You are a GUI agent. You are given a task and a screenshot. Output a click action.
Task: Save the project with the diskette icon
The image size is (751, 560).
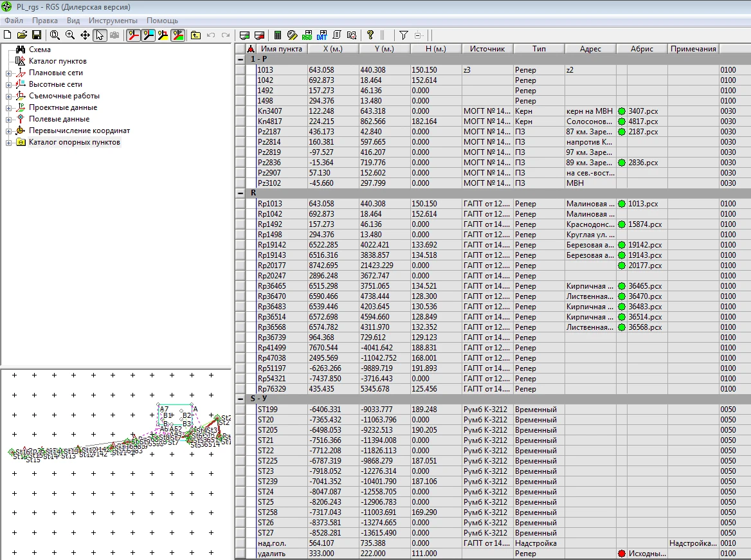coord(37,35)
